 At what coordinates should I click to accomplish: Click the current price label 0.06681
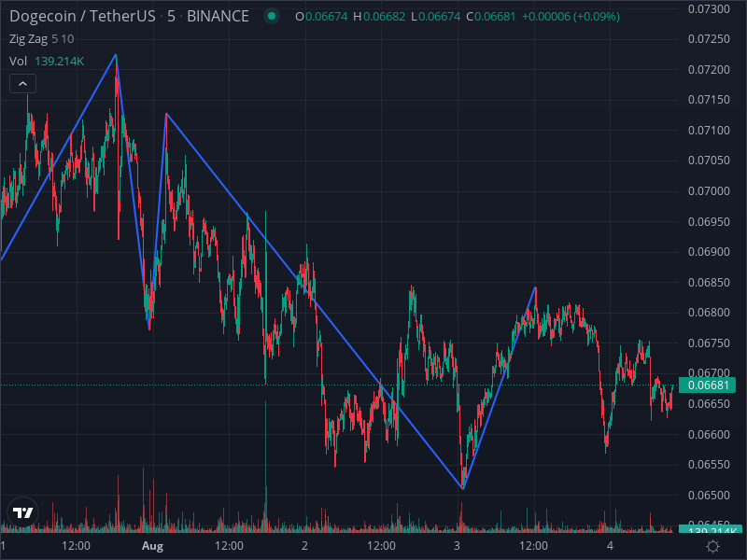[708, 385]
